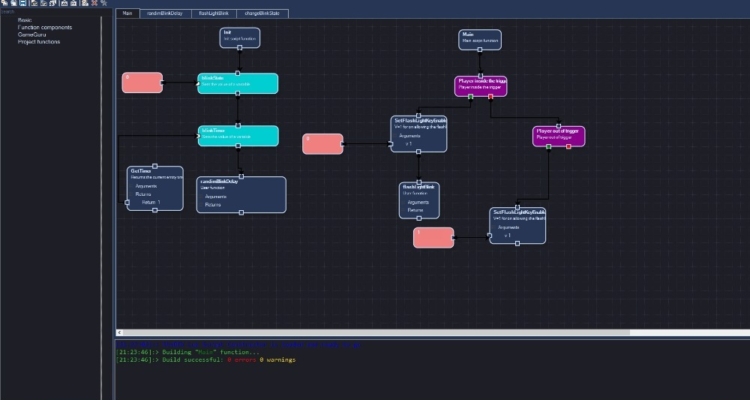This screenshot has width=750, height=400.
Task: Select the SetFlashLightKeyEnable node under Player out of trigger
Action: 518,225
